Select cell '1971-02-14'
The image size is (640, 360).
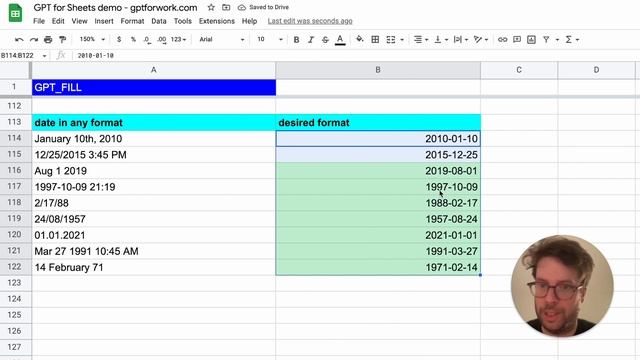point(378,267)
